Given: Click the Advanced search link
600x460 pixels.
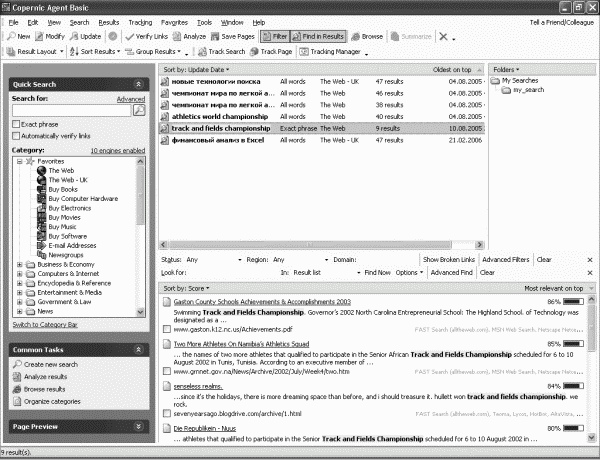Looking at the screenshot, I should tap(131, 99).
